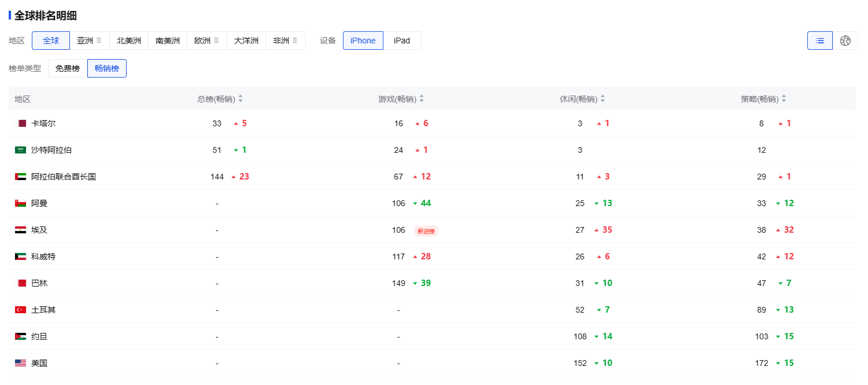Select iPhone device option
The width and height of the screenshot is (868, 385).
pyautogui.click(x=363, y=41)
